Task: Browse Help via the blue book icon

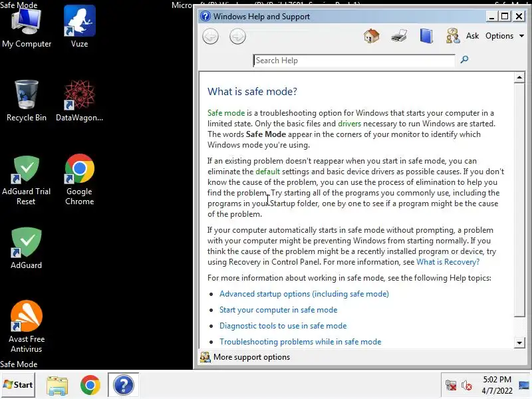Action: 426,36
